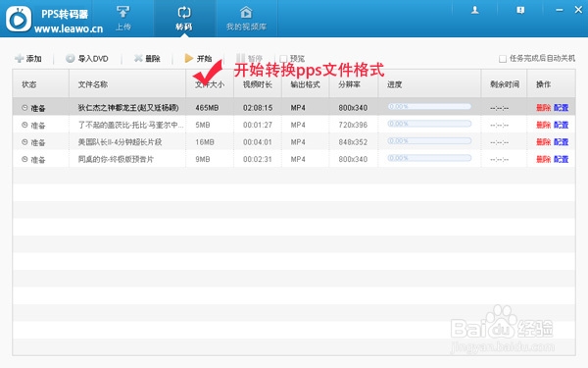Click the 剩余时间 column header

(x=505, y=84)
